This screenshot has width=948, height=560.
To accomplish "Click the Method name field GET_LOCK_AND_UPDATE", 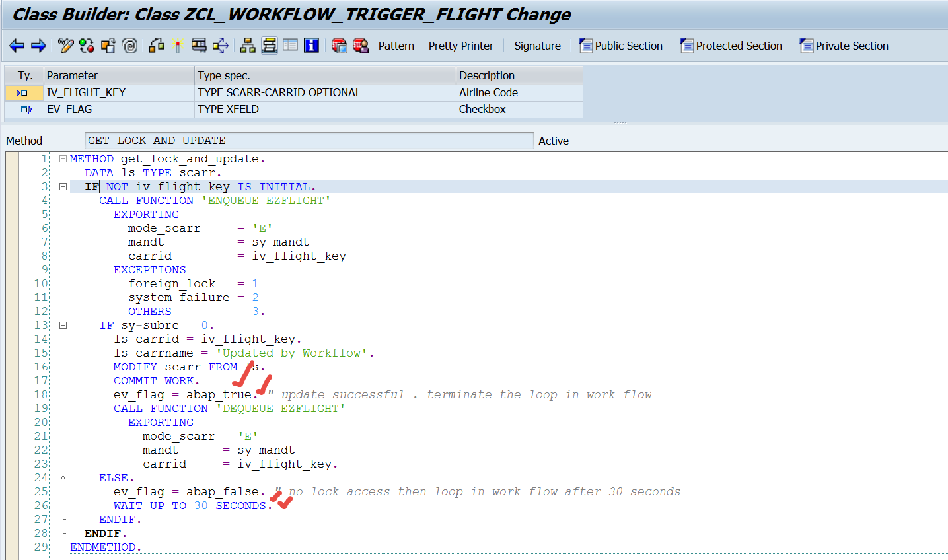I will (309, 141).
